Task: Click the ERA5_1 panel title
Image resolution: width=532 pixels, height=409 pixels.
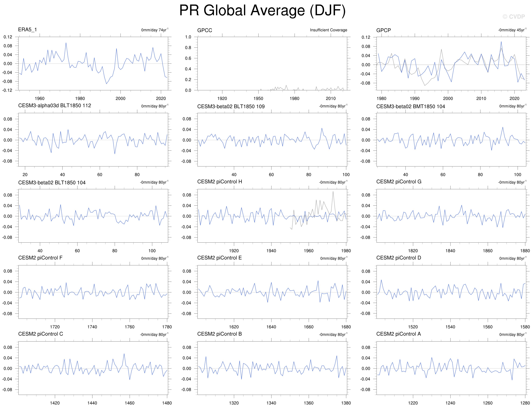Action: click(27, 30)
